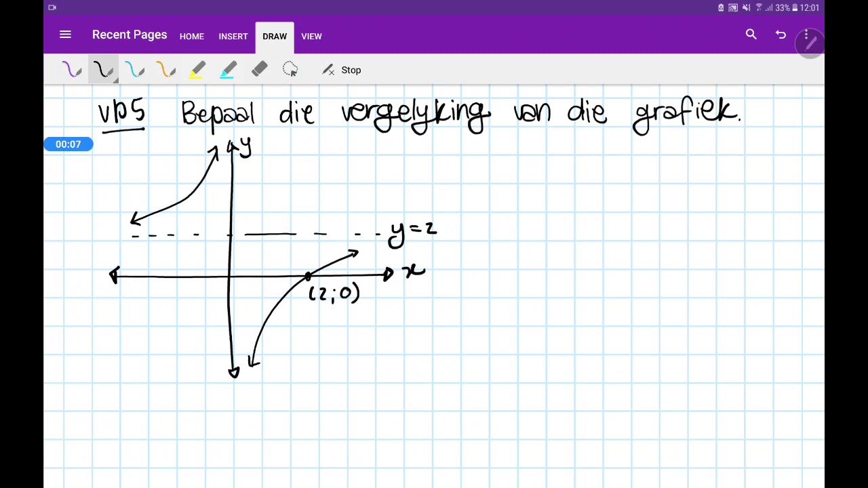Open the search magnifier

(751, 35)
